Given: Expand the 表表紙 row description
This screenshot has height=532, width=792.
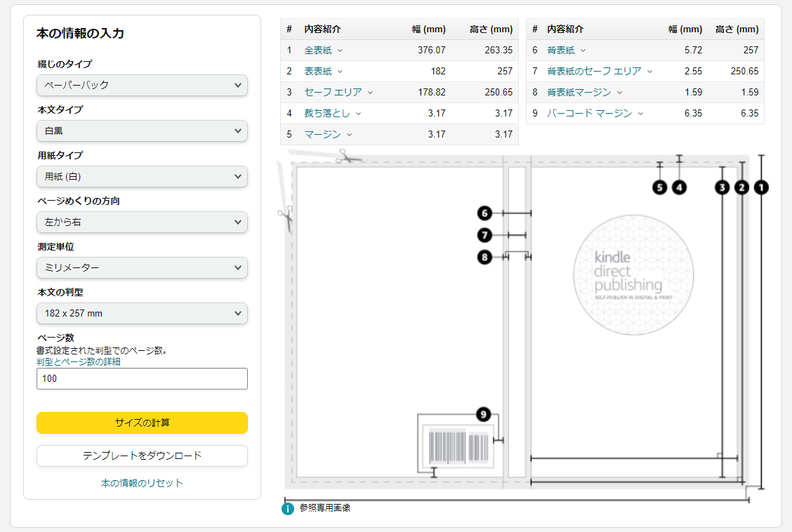Looking at the screenshot, I should (323, 71).
